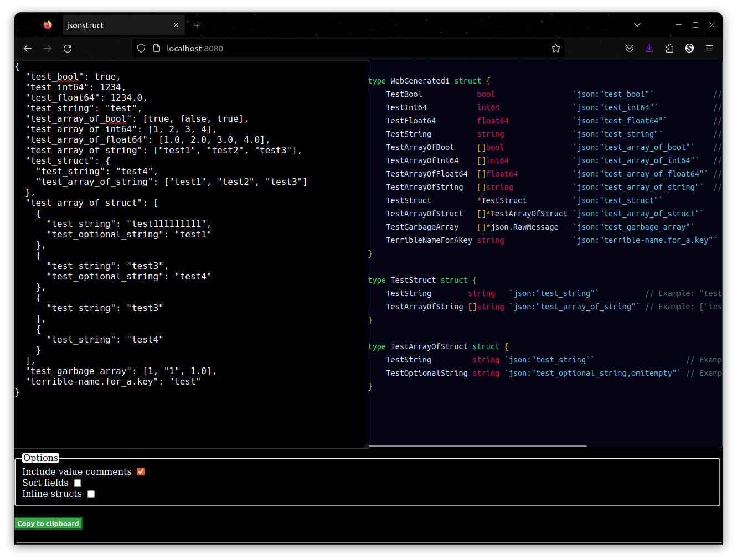Focus the localhost:8080 address bar

pos(349,49)
